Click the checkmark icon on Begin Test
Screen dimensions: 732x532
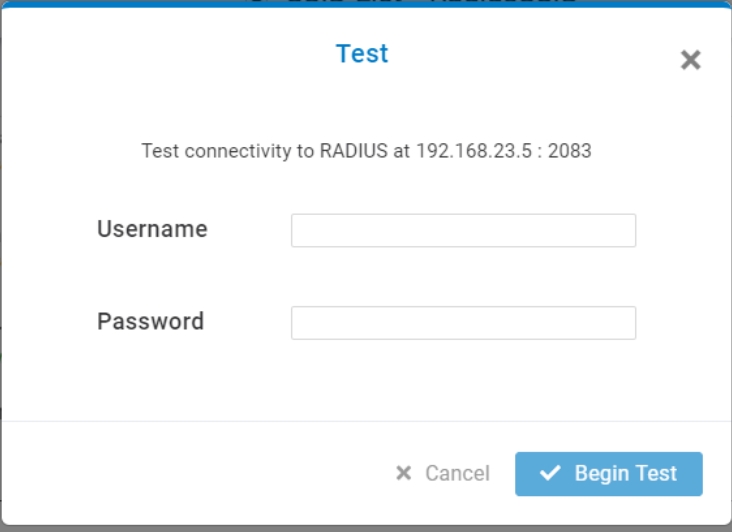(x=550, y=473)
